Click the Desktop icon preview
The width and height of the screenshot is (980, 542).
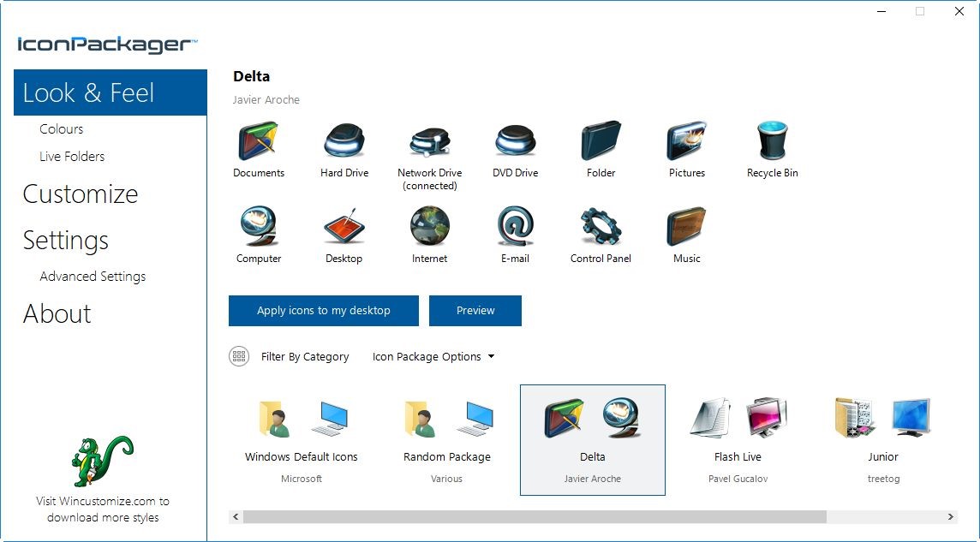[x=344, y=227]
